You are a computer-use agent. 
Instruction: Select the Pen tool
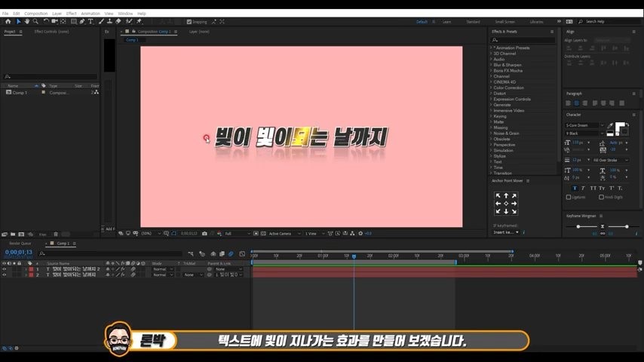[82, 21]
